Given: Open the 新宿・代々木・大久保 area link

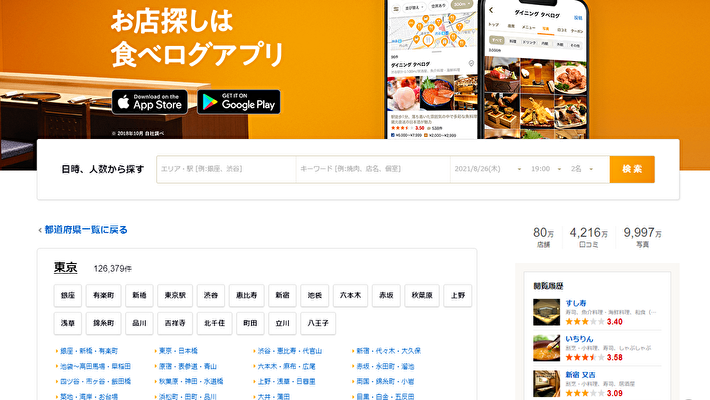Looking at the screenshot, I should coord(389,351).
